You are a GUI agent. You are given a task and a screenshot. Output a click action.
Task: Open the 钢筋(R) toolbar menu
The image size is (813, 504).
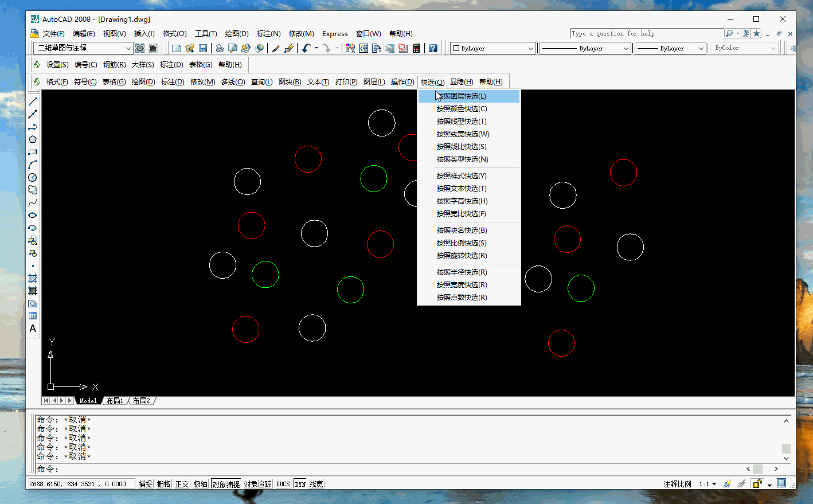point(114,65)
